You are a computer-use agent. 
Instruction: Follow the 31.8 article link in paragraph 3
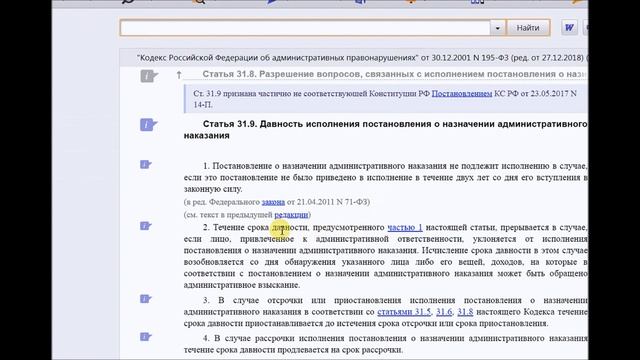pyautogui.click(x=465, y=312)
